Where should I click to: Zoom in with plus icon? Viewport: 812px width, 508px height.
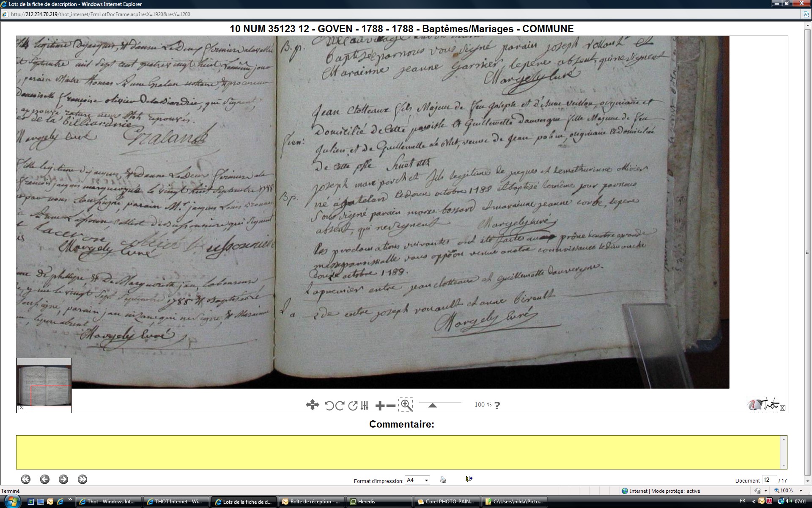tap(379, 406)
